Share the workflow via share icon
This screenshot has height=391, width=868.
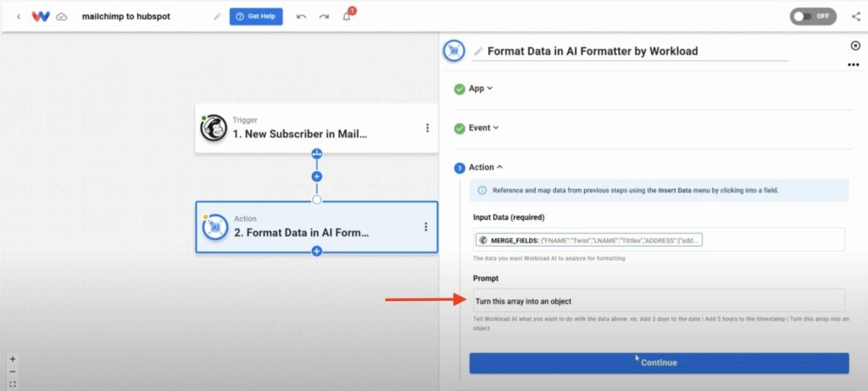(x=856, y=17)
